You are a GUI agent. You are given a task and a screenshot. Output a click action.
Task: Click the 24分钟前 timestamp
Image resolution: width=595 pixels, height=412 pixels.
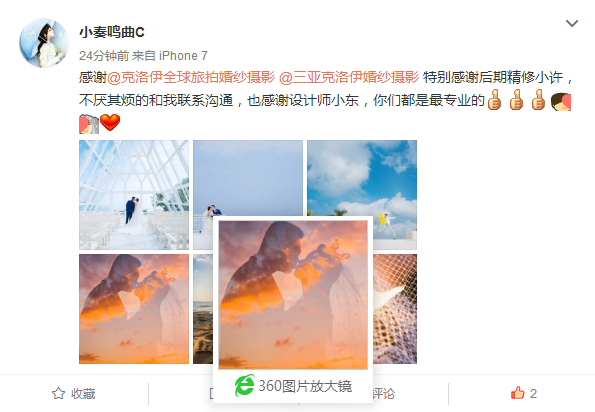104,56
